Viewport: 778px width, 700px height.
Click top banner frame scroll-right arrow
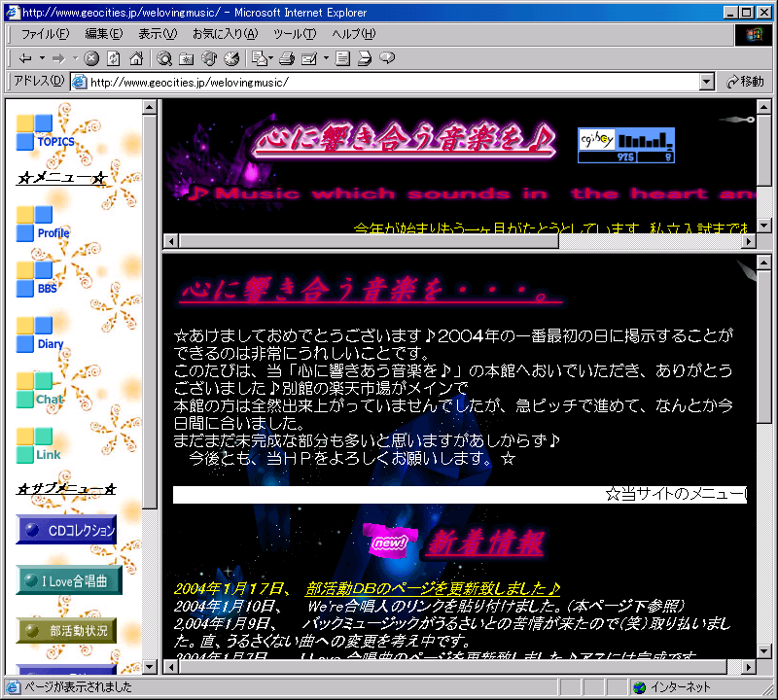(749, 242)
